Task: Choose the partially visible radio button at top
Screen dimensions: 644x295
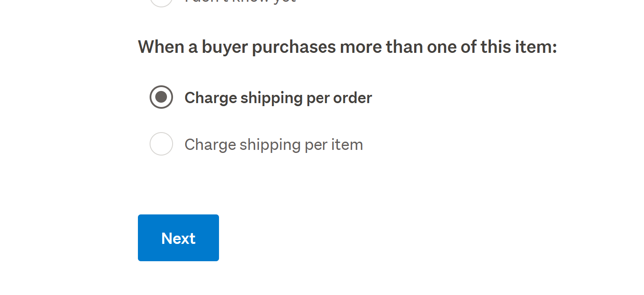Action: (x=161, y=2)
